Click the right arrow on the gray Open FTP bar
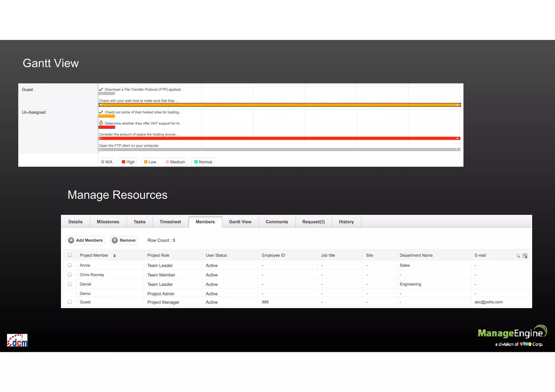The image size is (555, 392). [457, 150]
